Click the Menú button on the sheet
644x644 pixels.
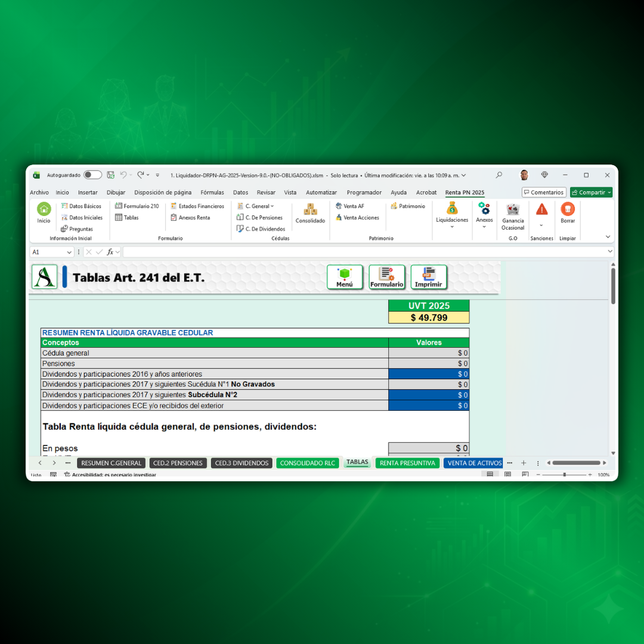click(345, 277)
